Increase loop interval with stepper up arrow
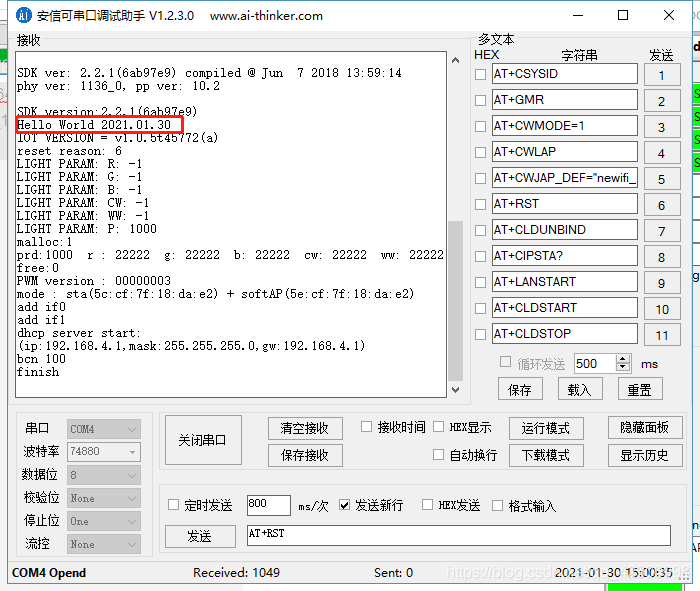 pos(623,359)
